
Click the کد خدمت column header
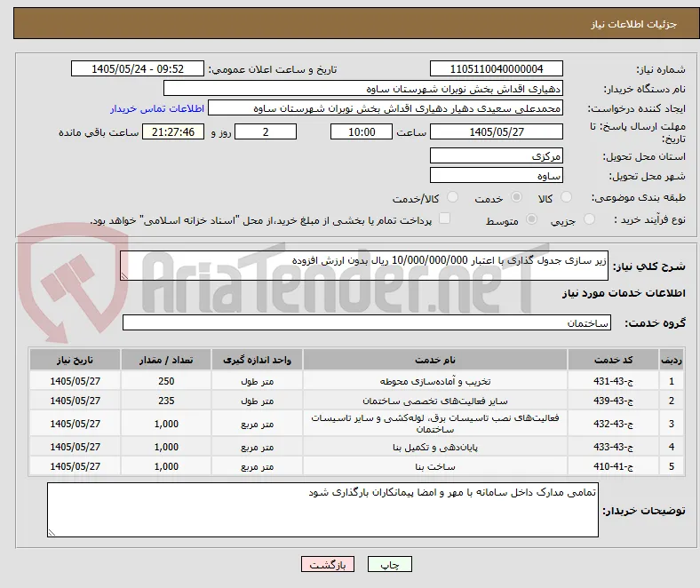click(x=614, y=360)
